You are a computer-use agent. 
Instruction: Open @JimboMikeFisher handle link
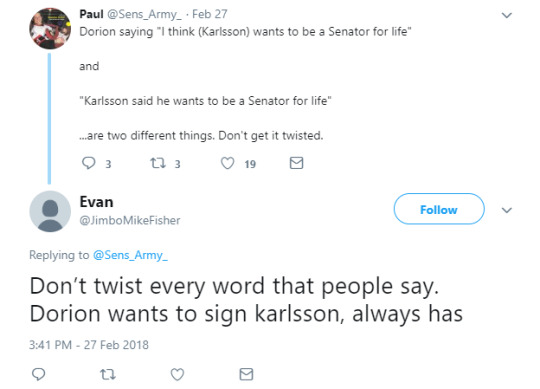pos(130,220)
